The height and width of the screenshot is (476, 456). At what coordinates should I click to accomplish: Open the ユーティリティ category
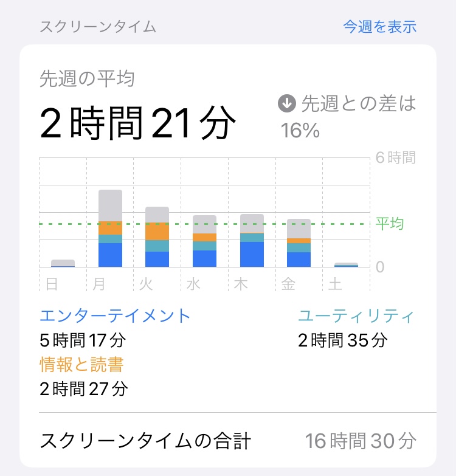(356, 316)
